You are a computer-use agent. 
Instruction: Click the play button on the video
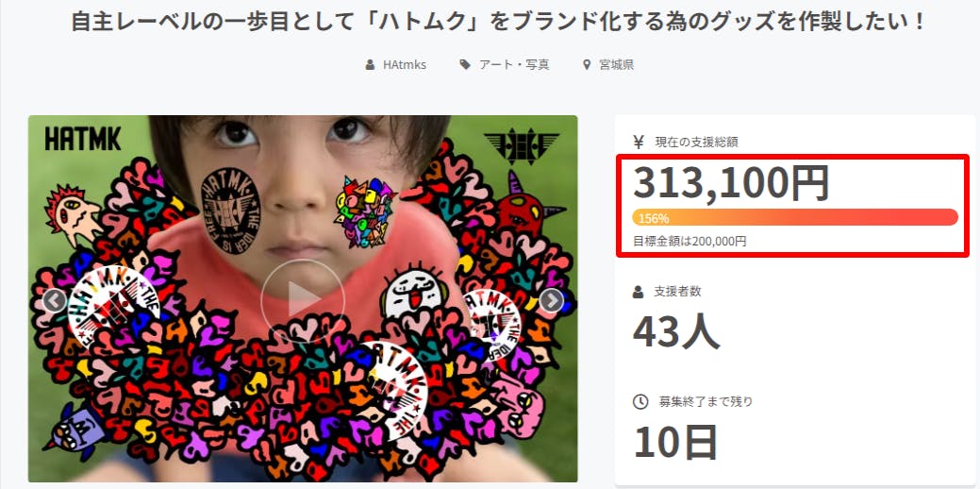(x=303, y=301)
